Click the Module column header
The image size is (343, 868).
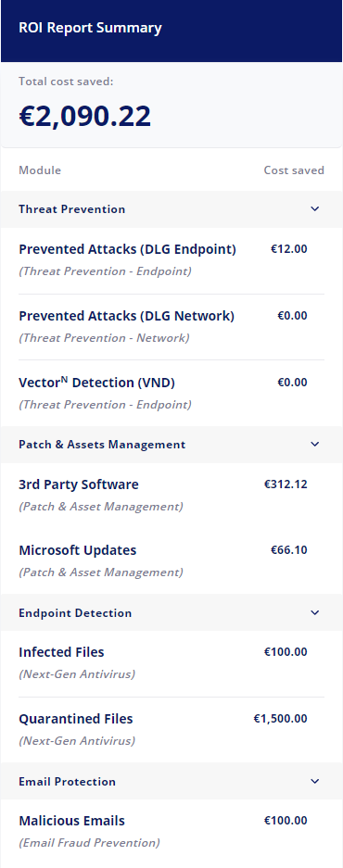tap(40, 170)
